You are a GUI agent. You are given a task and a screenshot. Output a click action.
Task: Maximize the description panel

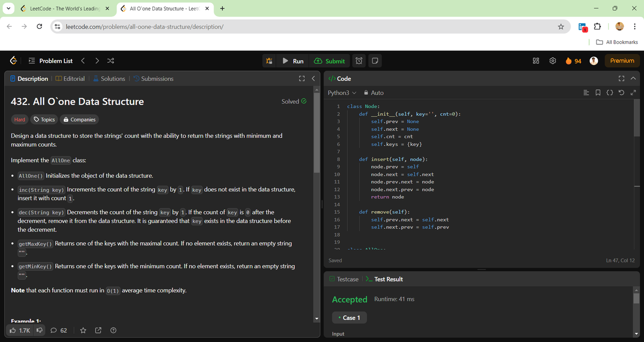click(302, 79)
